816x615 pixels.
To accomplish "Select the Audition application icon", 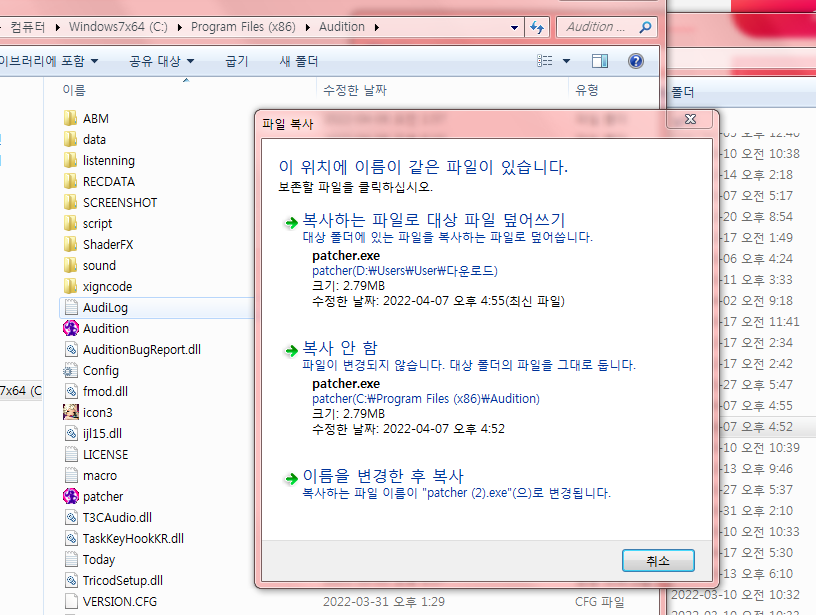I will (x=71, y=328).
